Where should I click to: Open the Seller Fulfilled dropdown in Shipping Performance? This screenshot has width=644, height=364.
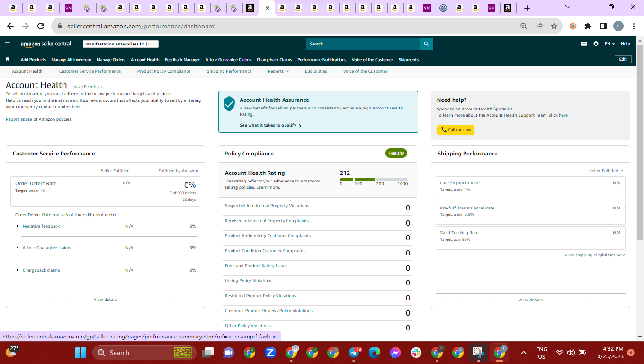[606, 171]
